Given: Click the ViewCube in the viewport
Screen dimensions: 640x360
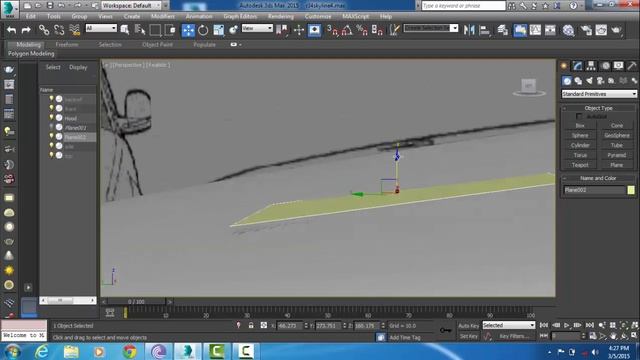Looking at the screenshot, I should click(529, 87).
